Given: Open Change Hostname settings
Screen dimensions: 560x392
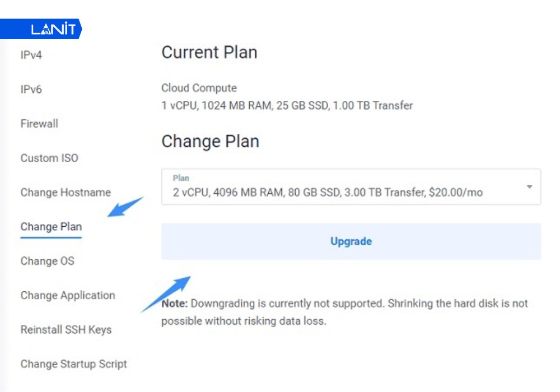Looking at the screenshot, I should 65,192.
